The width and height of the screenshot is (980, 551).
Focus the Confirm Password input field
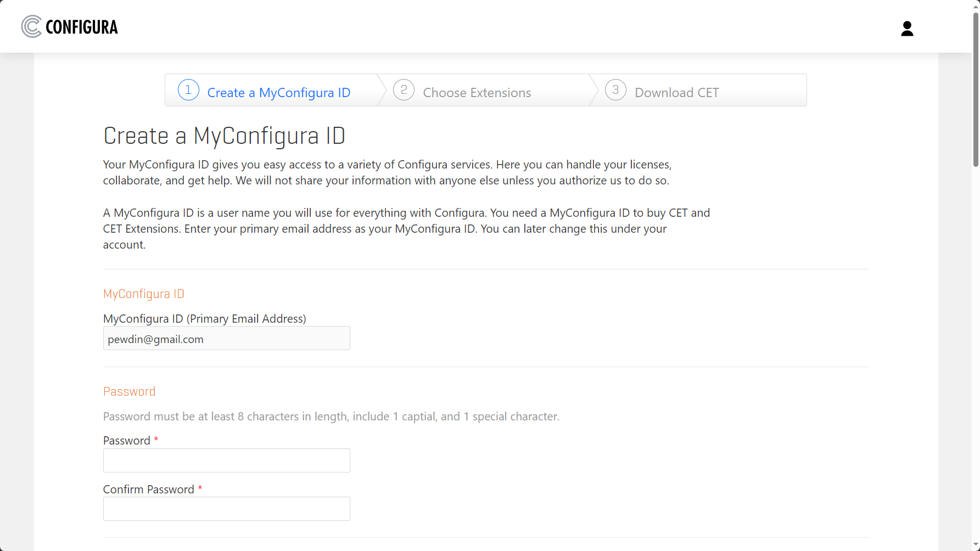[x=227, y=509]
